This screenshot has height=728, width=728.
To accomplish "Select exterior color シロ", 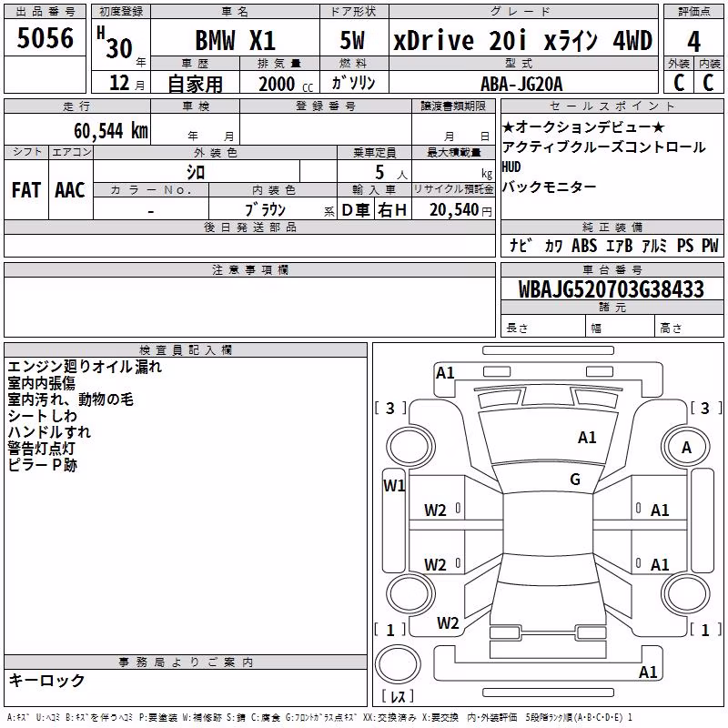I will coord(196,172).
